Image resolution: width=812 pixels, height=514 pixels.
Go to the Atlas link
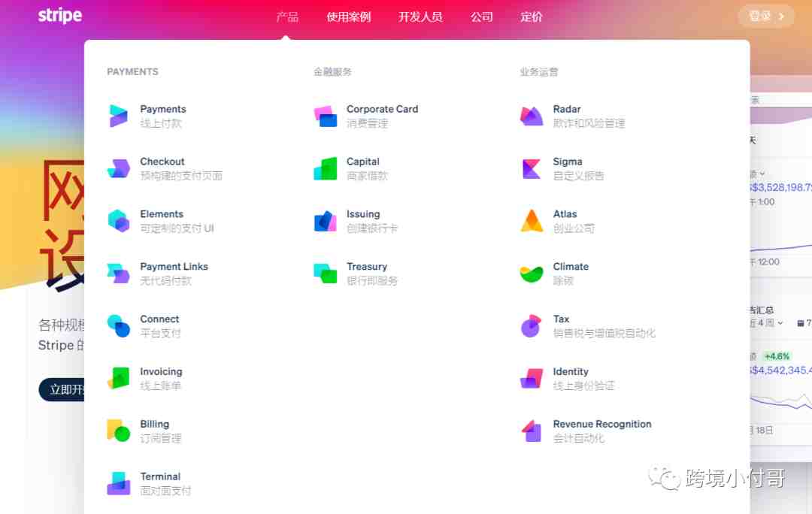point(565,214)
